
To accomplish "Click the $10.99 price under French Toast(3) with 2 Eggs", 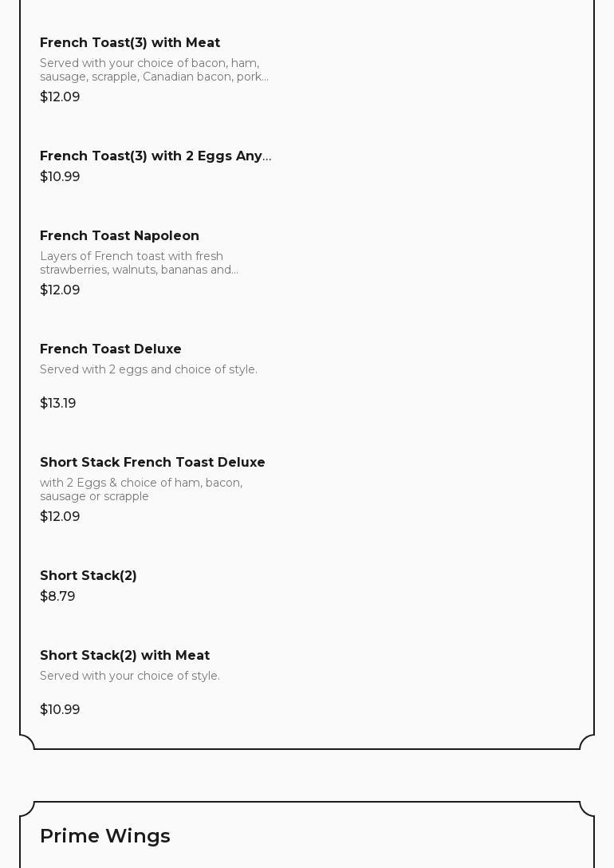I will 60,177.
